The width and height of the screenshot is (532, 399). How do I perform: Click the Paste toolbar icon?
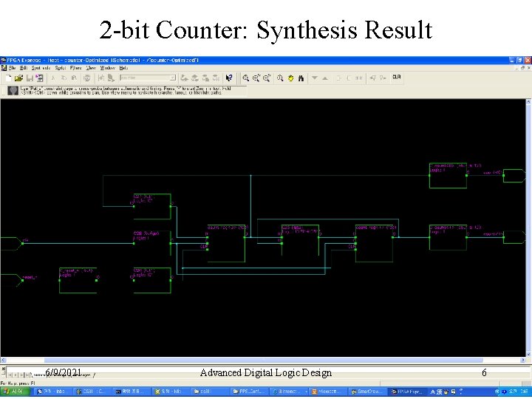74,78
